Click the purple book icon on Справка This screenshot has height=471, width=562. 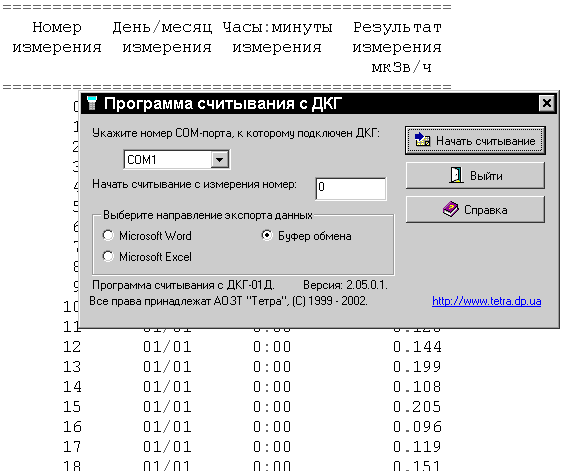point(451,209)
